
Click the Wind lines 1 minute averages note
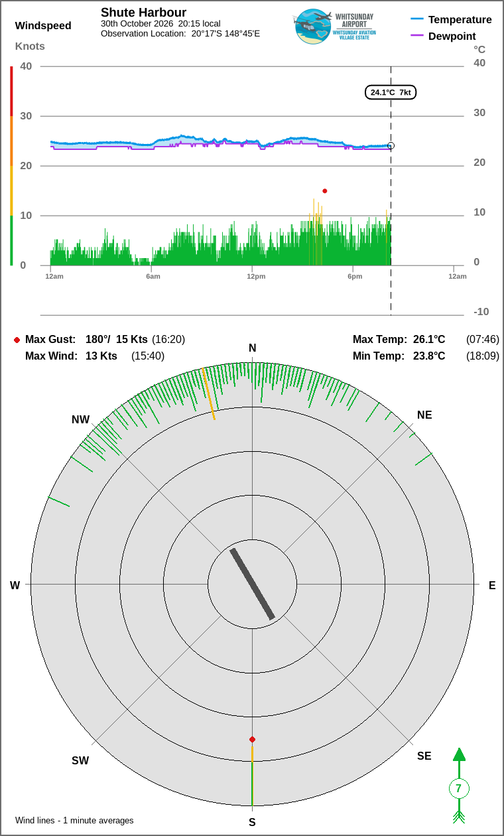[x=74, y=821]
